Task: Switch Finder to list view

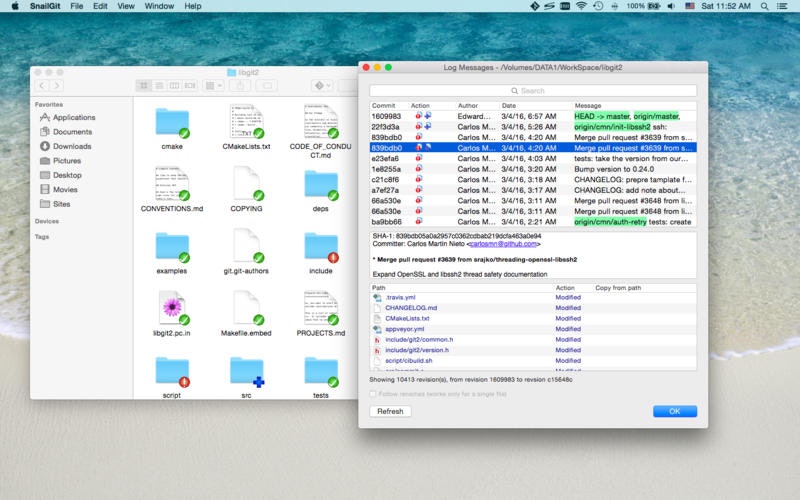Action: click(x=159, y=86)
